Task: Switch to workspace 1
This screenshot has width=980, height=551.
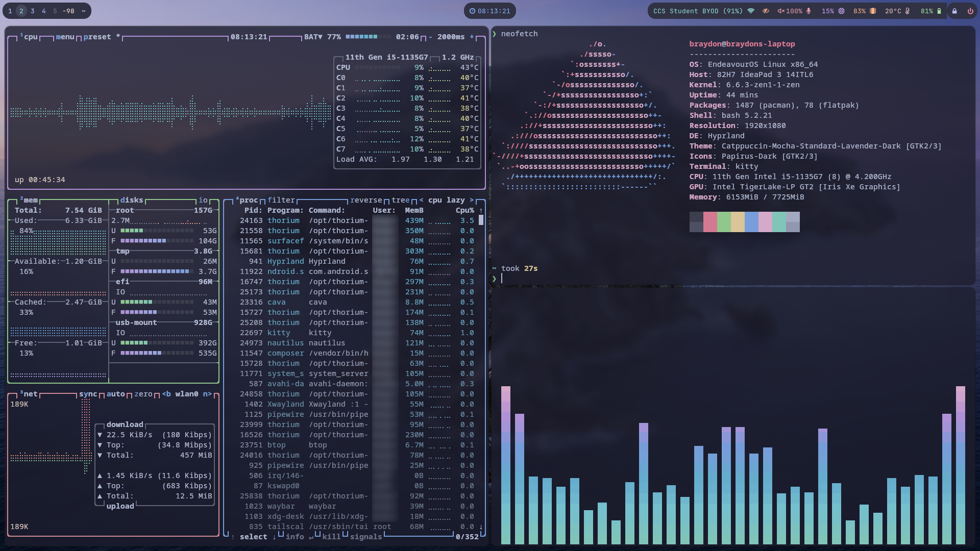Action: [10, 11]
